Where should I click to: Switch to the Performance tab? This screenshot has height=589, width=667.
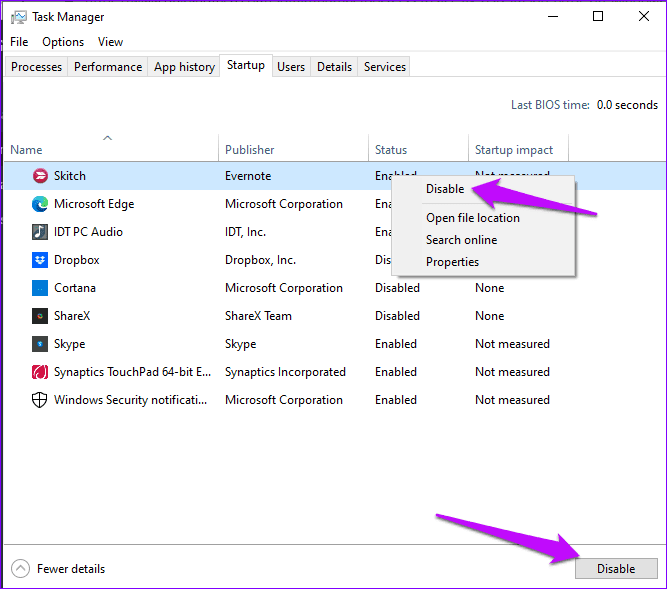[108, 67]
